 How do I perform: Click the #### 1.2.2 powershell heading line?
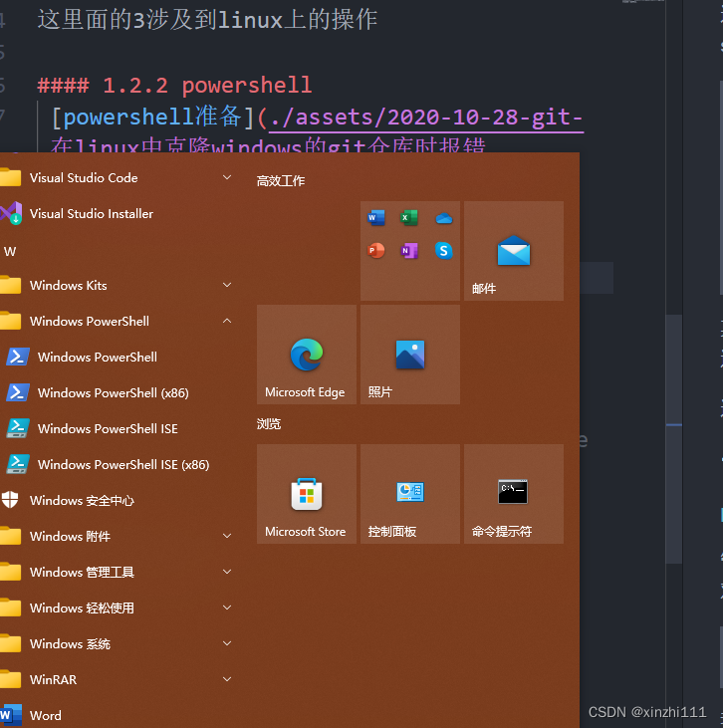(174, 85)
